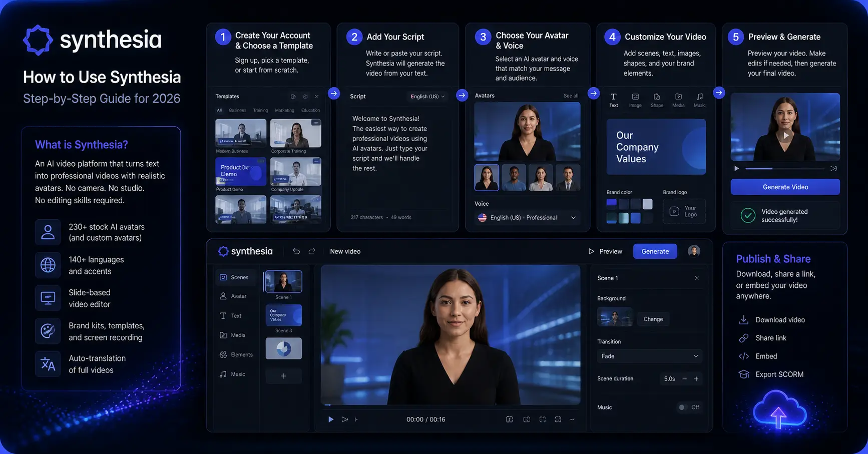Open the Text section in the editor sidebar
The height and width of the screenshot is (454, 868).
tap(231, 316)
